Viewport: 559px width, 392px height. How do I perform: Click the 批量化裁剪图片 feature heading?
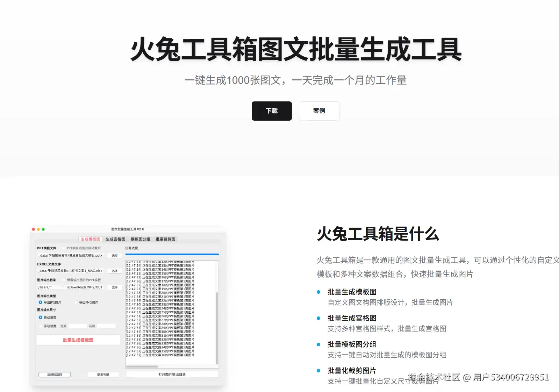click(x=352, y=371)
